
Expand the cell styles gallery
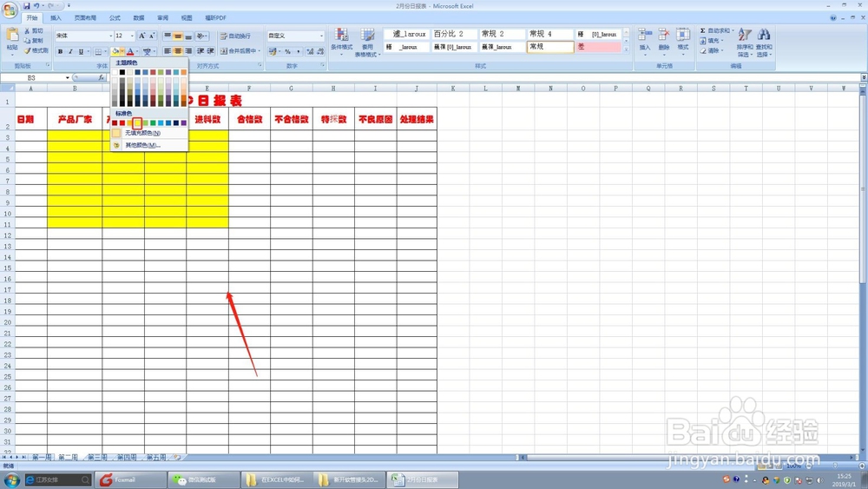(626, 50)
